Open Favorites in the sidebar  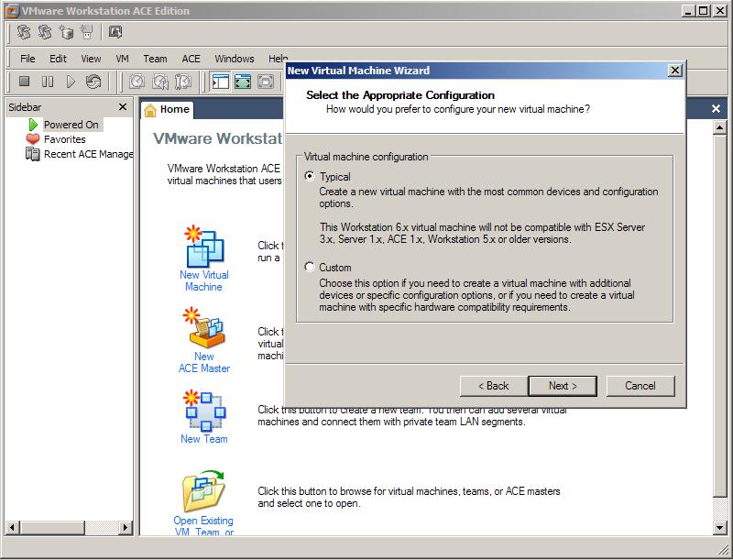pos(64,139)
